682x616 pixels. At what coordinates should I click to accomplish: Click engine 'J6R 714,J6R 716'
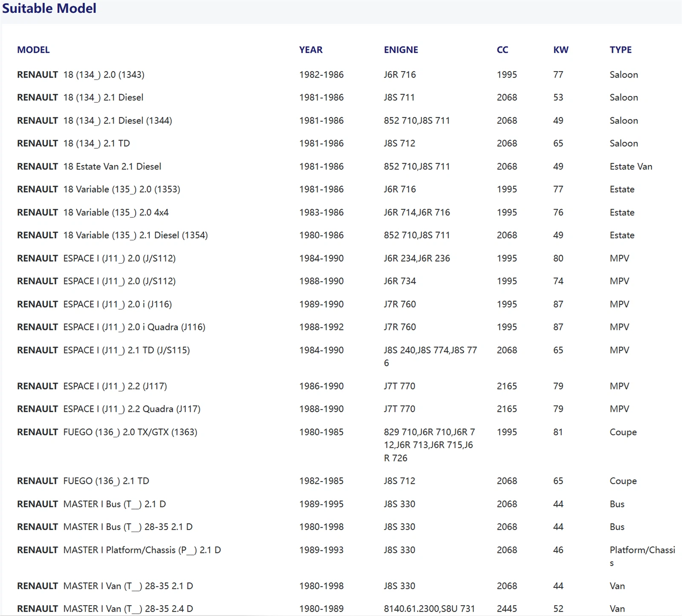pyautogui.click(x=417, y=212)
